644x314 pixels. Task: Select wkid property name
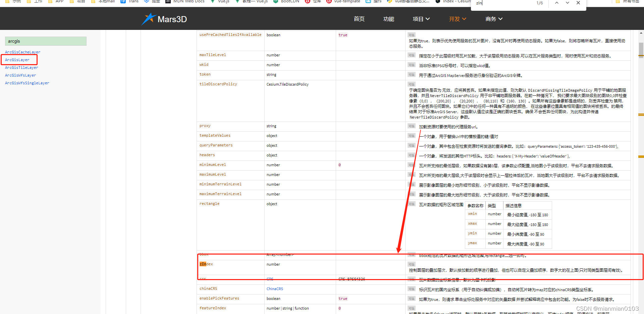click(204, 64)
